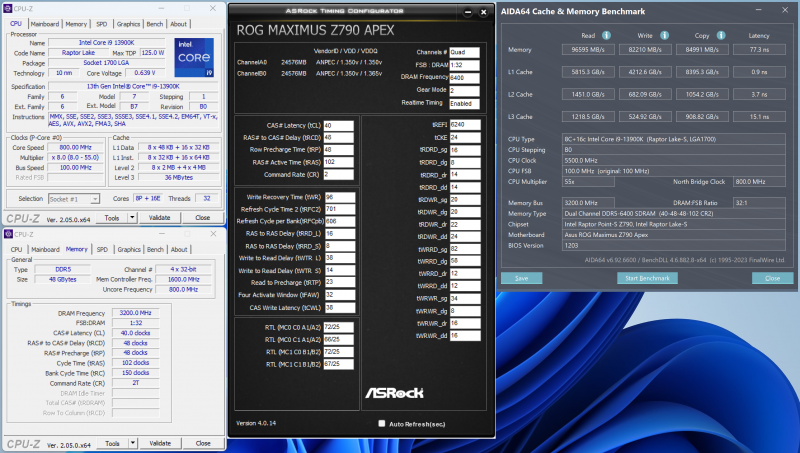Click the Save button in AIDA64

pyautogui.click(x=521, y=277)
